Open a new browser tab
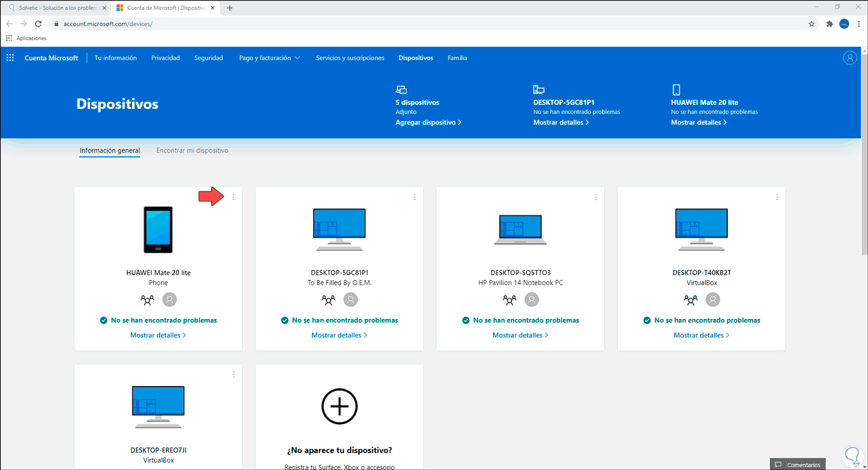 click(x=230, y=8)
